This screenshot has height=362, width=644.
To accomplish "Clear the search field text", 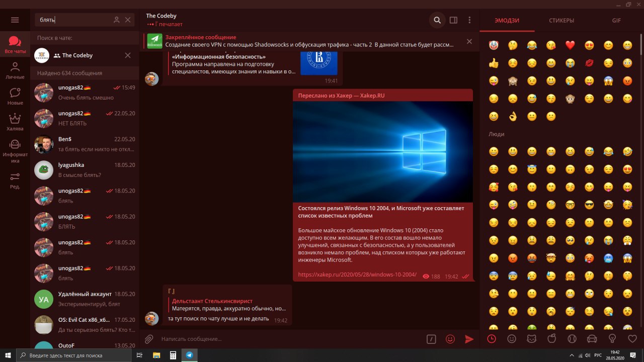I will coord(128,20).
